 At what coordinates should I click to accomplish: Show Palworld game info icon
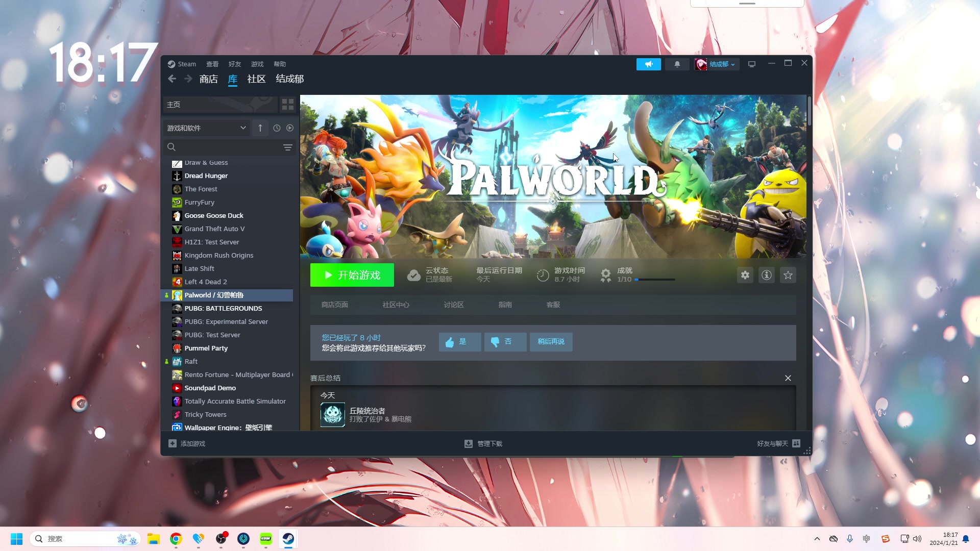[767, 275]
